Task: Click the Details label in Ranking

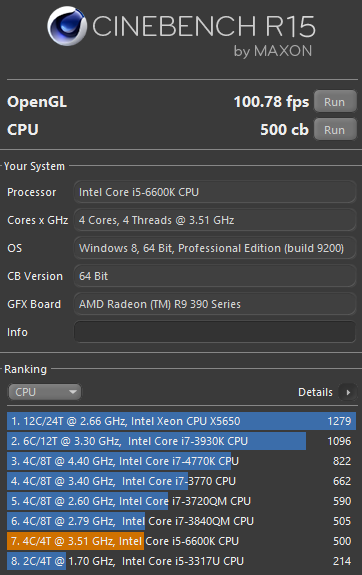Action: [x=315, y=392]
